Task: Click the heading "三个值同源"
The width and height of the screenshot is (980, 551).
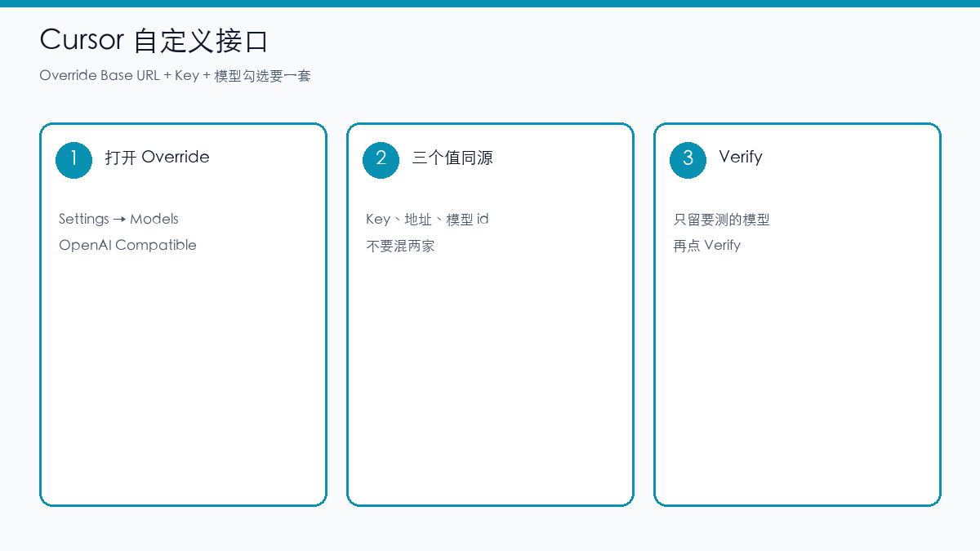Action: (x=452, y=158)
